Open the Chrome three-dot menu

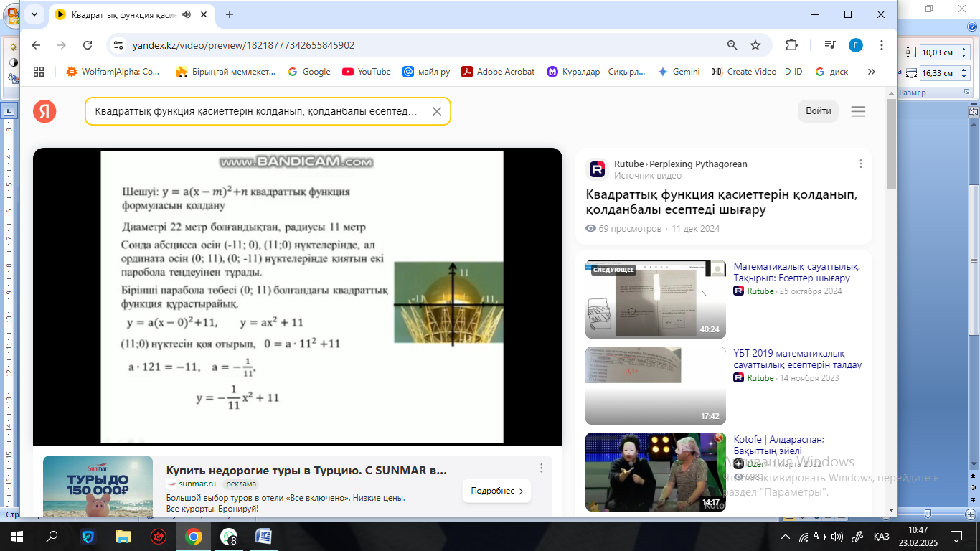pyautogui.click(x=882, y=45)
